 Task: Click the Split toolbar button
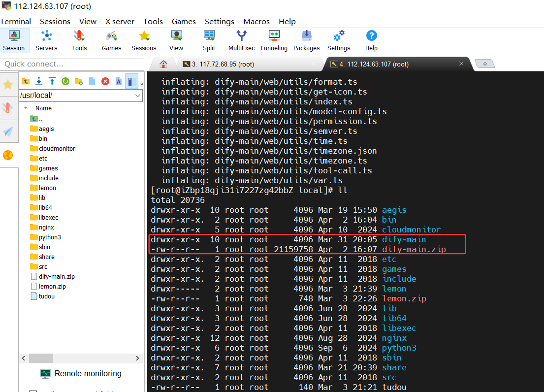pos(209,41)
